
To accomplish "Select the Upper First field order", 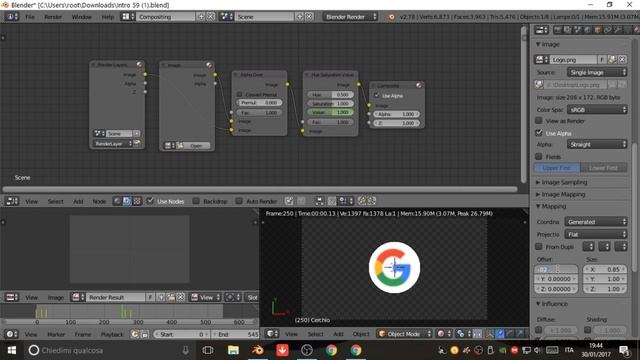I will click(x=557, y=168).
